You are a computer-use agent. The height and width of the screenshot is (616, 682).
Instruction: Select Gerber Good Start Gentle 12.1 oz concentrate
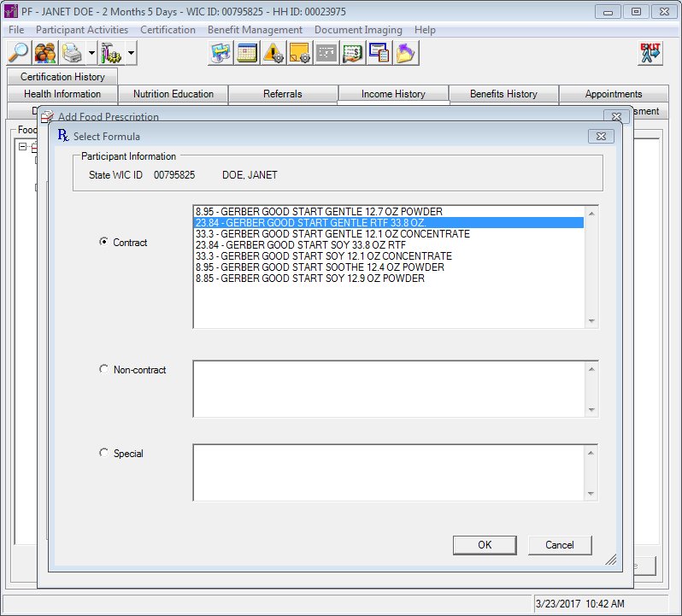tap(389, 234)
